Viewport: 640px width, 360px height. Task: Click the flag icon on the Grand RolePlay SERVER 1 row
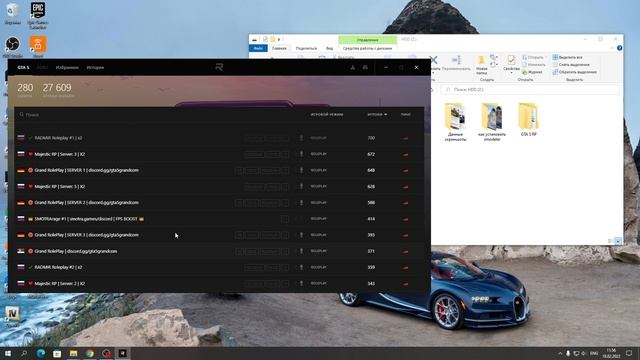pos(21,170)
